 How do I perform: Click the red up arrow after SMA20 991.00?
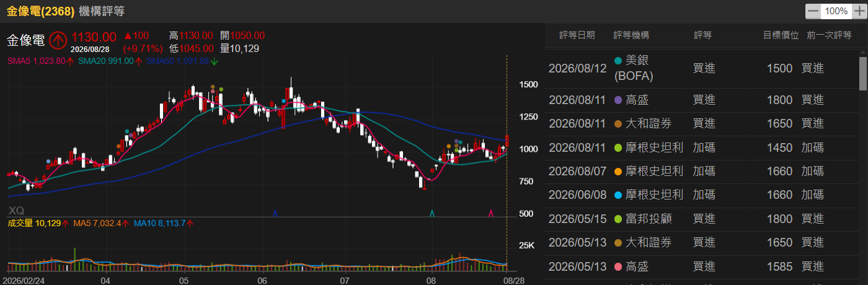(139, 61)
